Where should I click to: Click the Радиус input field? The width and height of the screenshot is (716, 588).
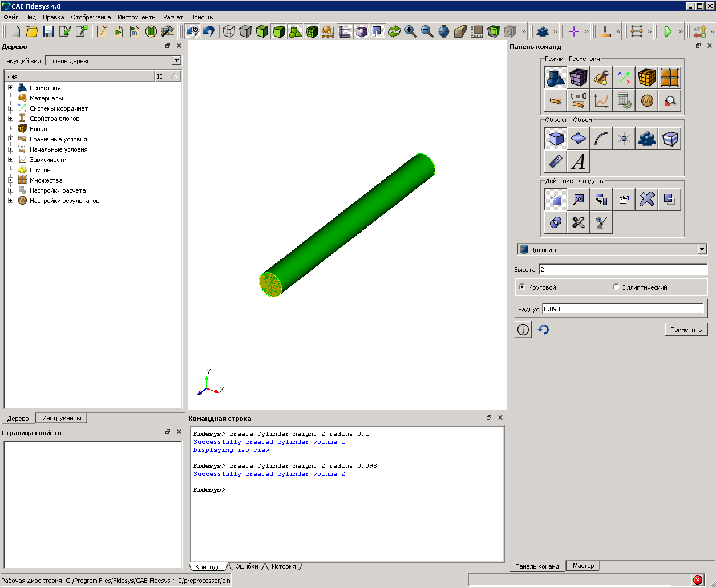coord(623,309)
